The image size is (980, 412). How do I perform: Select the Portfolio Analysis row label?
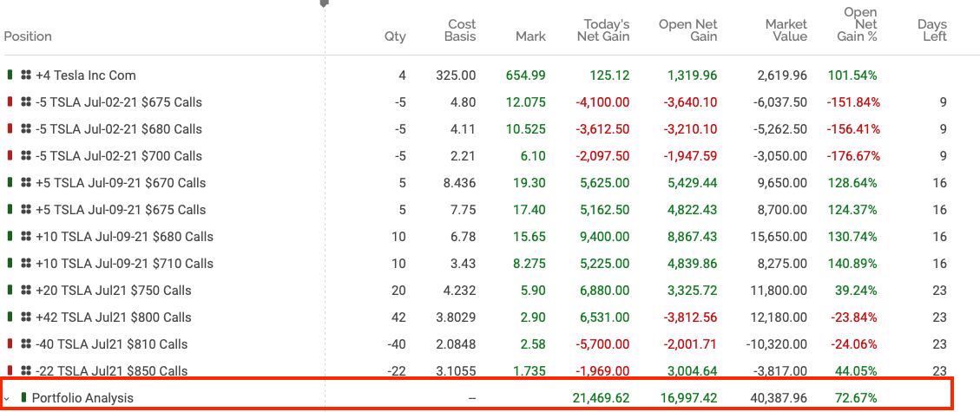(82, 398)
